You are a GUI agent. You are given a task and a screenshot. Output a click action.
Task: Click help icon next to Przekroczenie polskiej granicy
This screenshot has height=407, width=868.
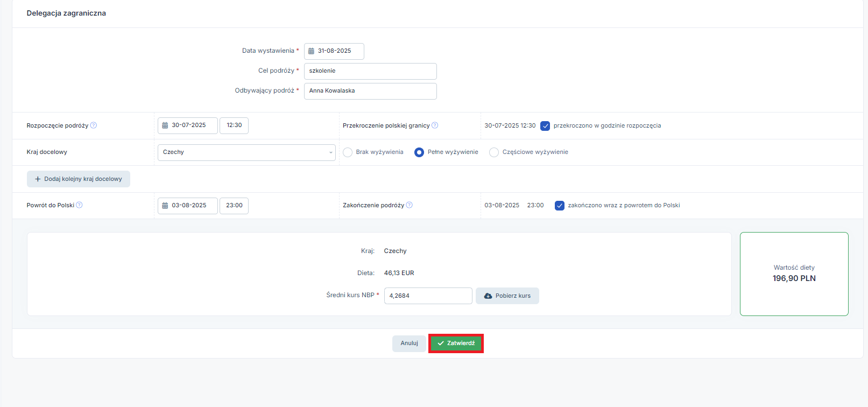[x=435, y=125]
